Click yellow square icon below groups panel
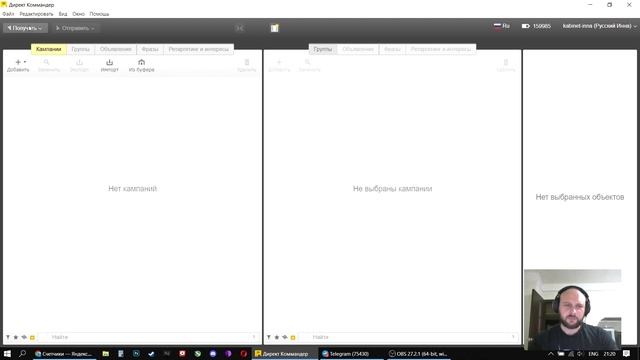640x360 pixels. coord(293,338)
